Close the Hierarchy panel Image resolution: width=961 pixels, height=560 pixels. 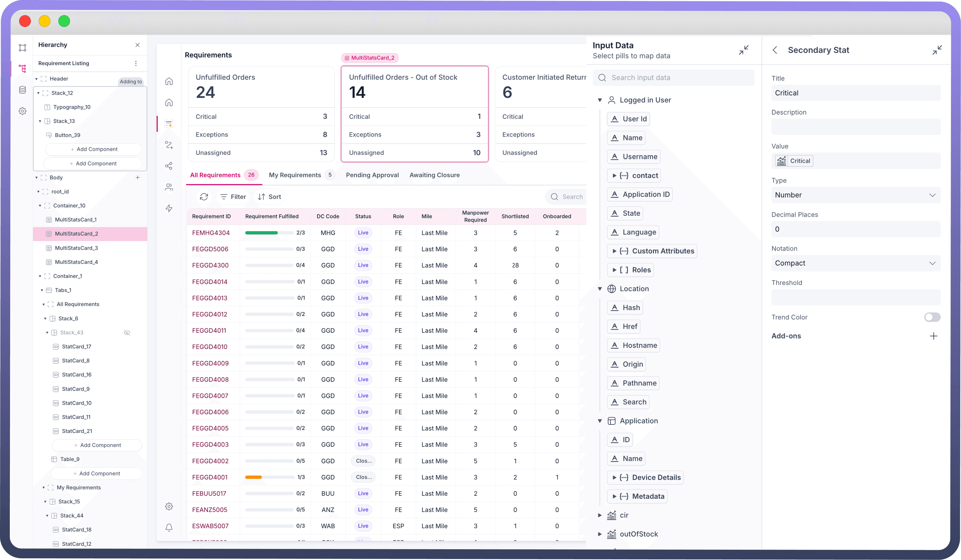click(138, 45)
